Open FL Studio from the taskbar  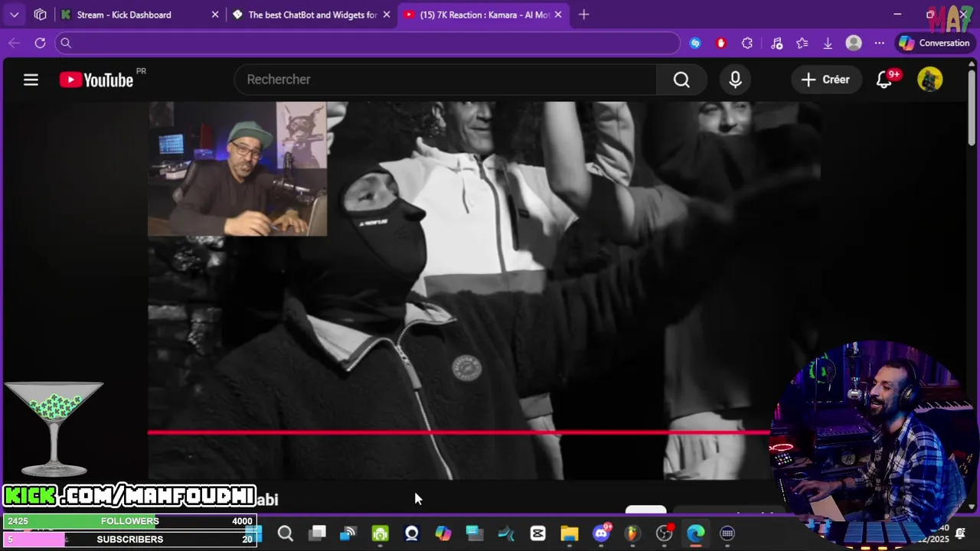(632, 533)
